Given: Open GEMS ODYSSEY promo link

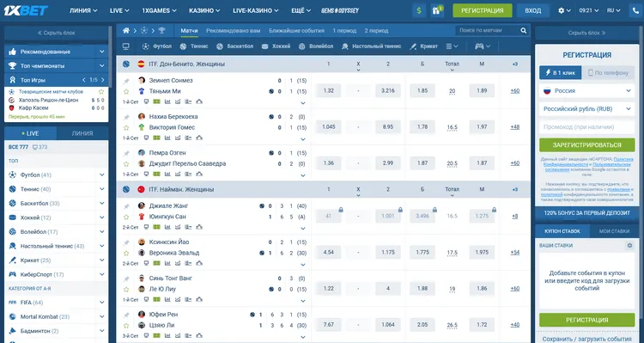Looking at the screenshot, I should pyautogui.click(x=340, y=10).
